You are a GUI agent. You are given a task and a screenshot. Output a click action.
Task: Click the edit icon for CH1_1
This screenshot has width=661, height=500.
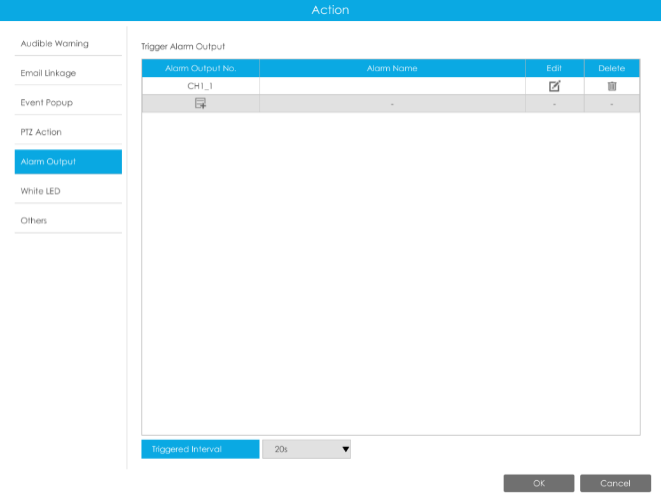click(554, 86)
